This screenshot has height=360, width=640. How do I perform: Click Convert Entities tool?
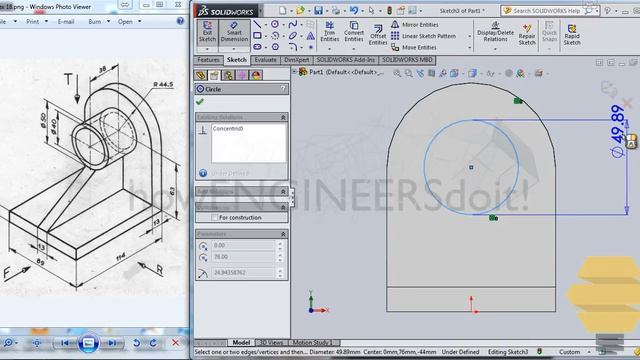tap(353, 32)
